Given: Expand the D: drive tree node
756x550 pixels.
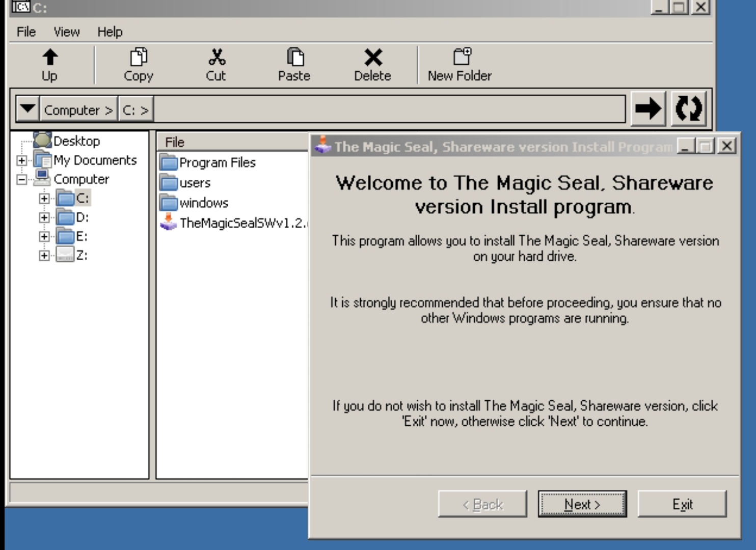Looking at the screenshot, I should pyautogui.click(x=44, y=217).
